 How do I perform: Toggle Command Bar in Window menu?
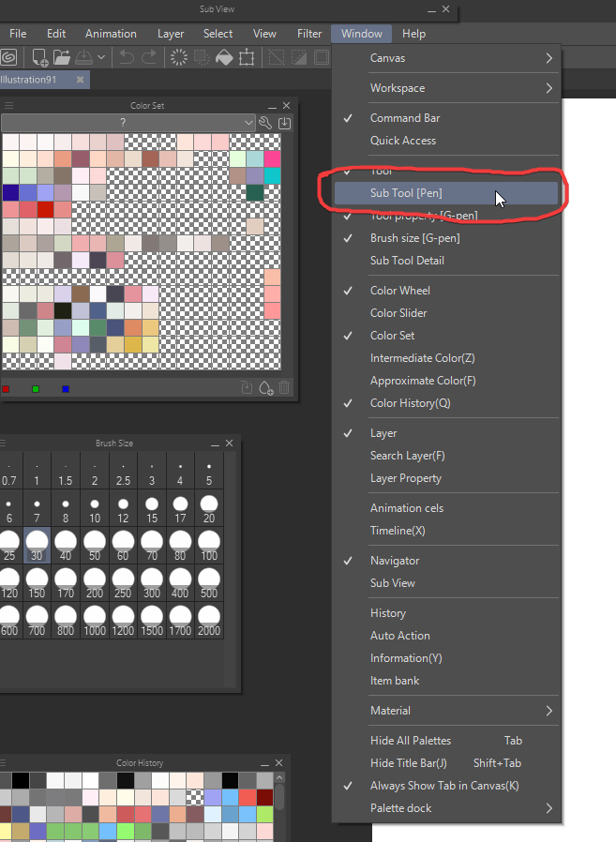point(446,118)
